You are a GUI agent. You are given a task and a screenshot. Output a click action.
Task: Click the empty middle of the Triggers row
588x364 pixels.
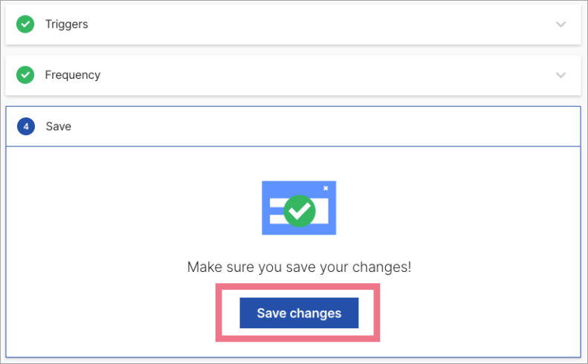click(297, 25)
